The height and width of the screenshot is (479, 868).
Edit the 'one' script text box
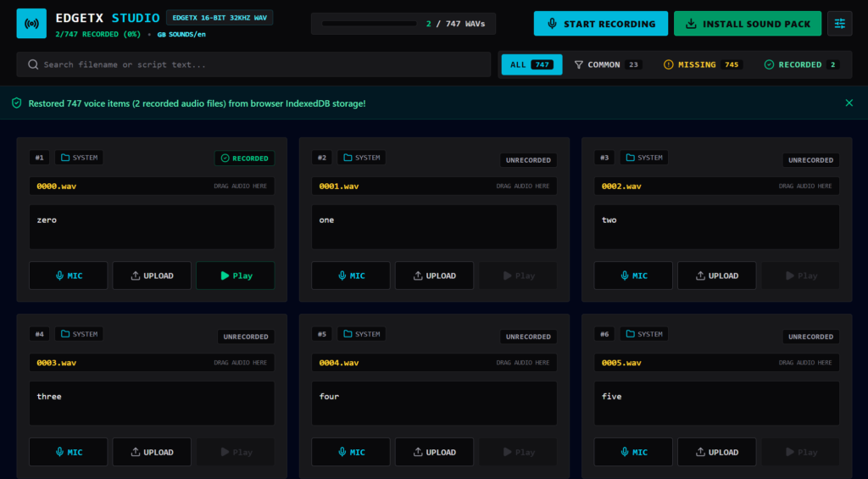point(434,227)
